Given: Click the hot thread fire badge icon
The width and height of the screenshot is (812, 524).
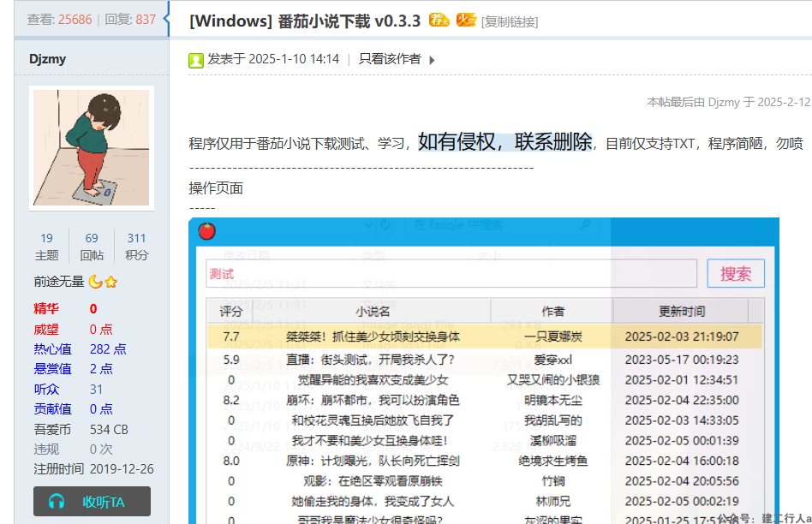Looking at the screenshot, I should pos(466,20).
